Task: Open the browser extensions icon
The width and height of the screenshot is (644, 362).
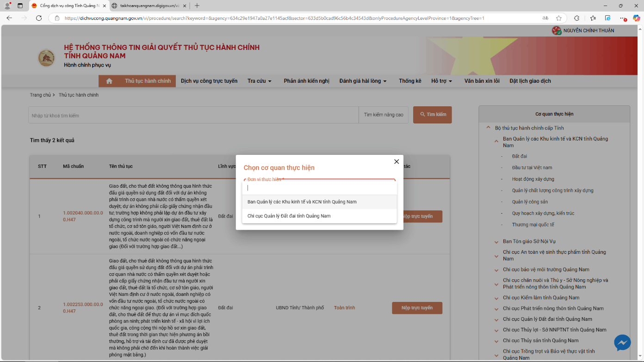Action: point(576,18)
